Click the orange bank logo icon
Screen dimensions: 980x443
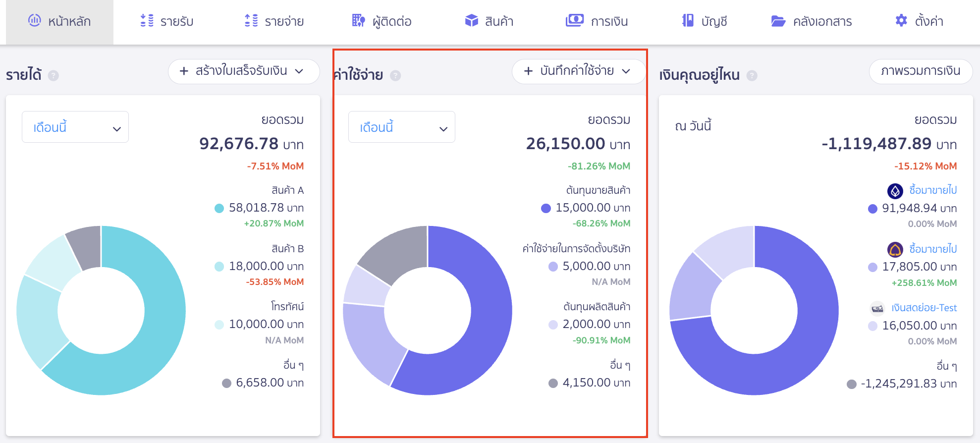(895, 249)
